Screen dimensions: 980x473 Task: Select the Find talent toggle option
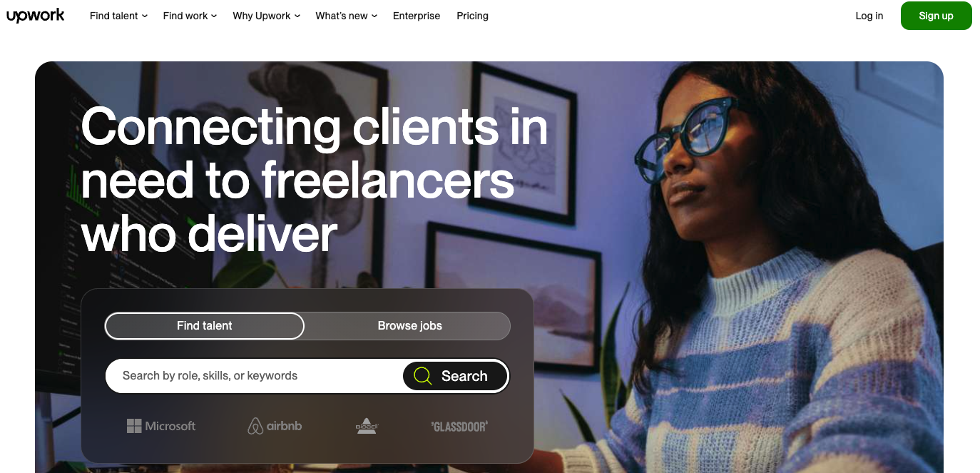click(205, 326)
